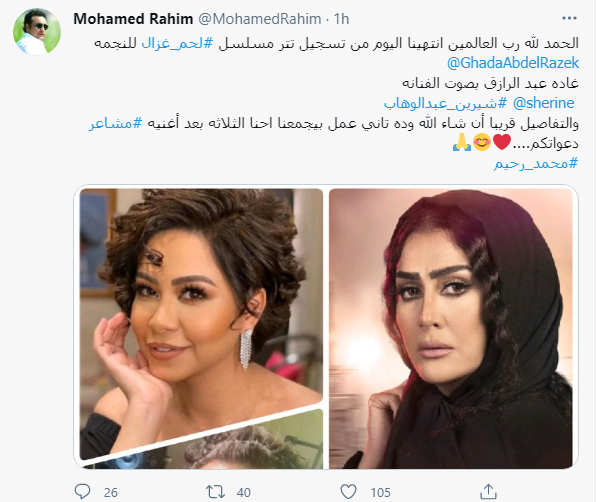Click the share upload icon
The height and width of the screenshot is (502, 597).
[x=488, y=491]
